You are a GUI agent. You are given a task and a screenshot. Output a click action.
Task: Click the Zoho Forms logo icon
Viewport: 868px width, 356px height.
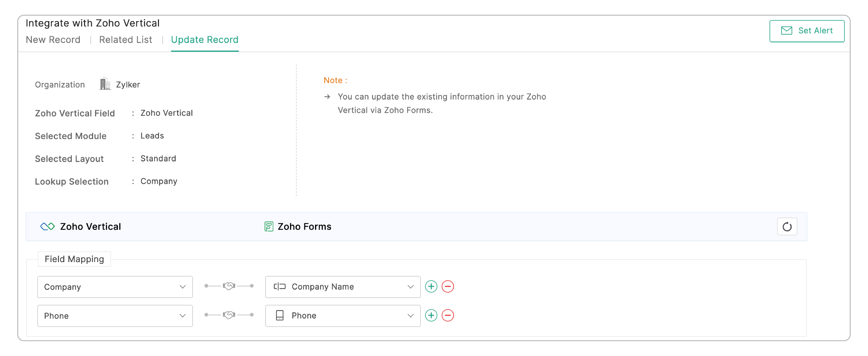(268, 227)
